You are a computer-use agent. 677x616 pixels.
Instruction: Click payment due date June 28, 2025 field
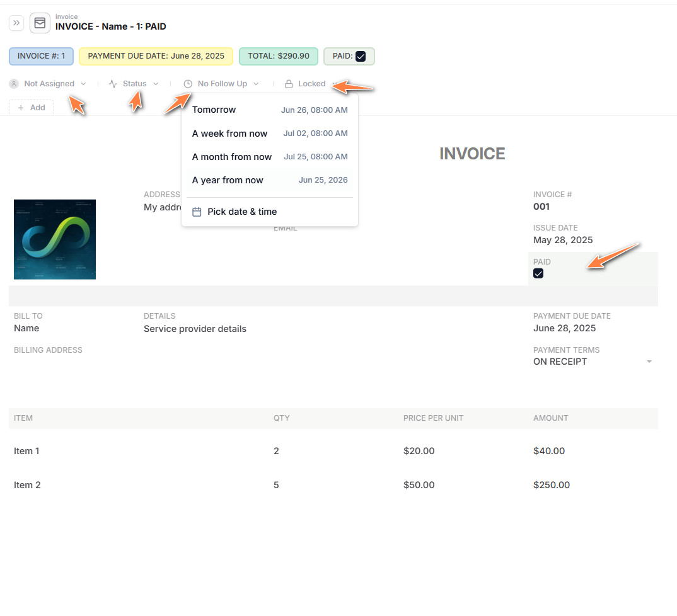(564, 328)
